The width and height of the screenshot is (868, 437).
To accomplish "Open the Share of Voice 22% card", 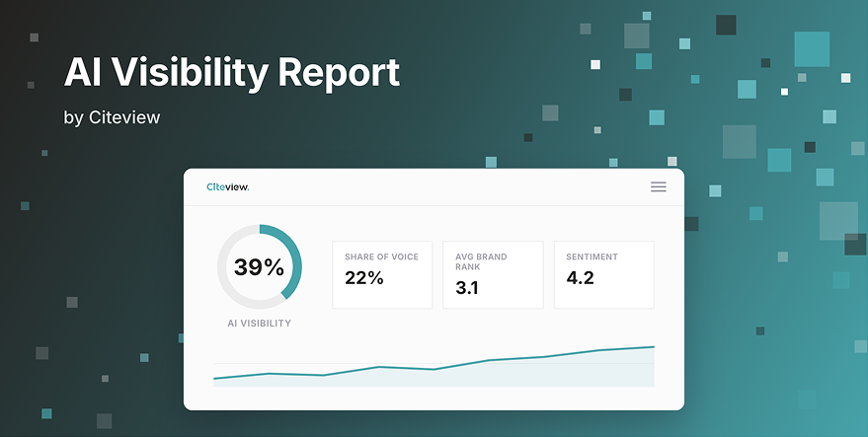I will click(x=382, y=274).
